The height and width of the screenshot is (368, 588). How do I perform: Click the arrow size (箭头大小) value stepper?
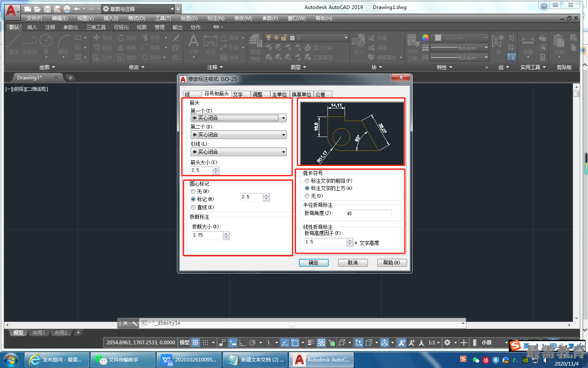tap(216, 170)
